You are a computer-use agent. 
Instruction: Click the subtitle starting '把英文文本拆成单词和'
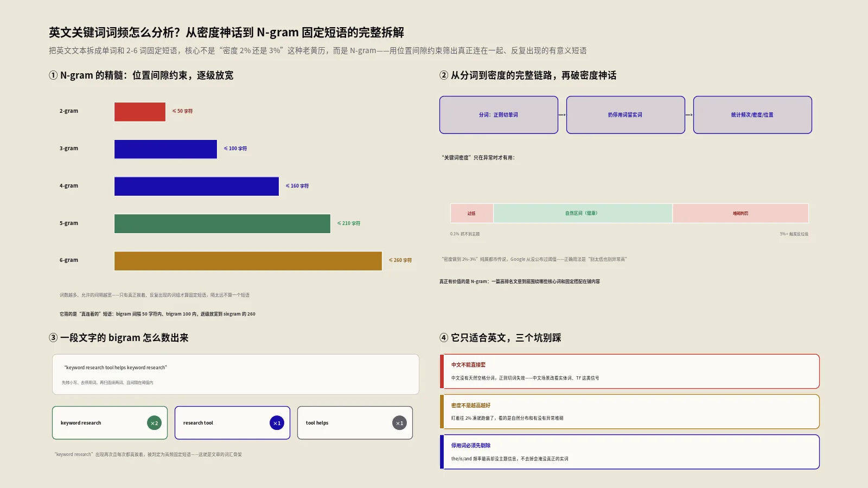click(318, 50)
